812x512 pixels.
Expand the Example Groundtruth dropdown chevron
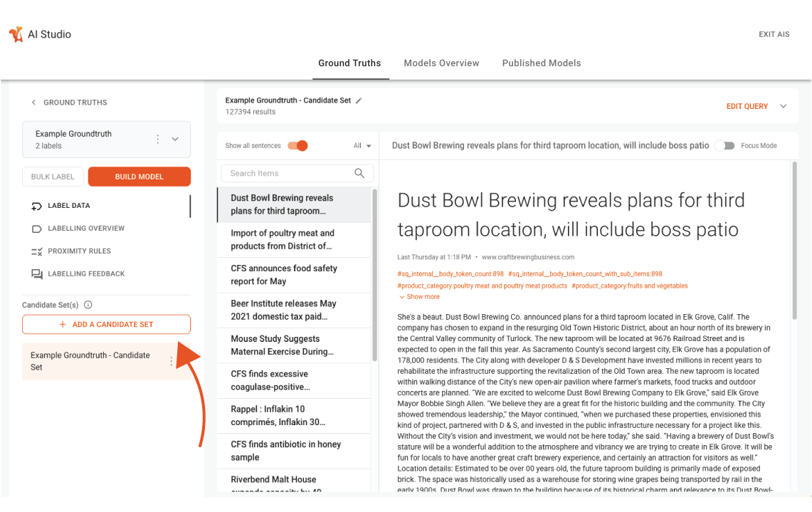[175, 139]
